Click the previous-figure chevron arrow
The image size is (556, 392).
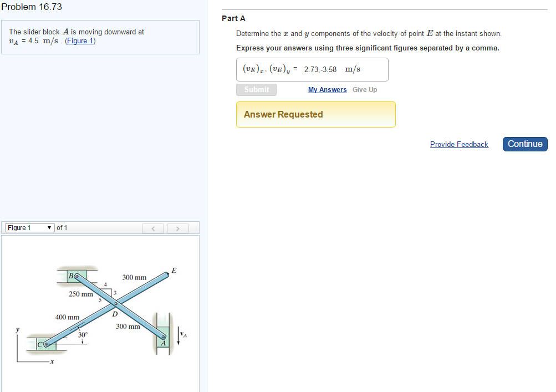153,228
